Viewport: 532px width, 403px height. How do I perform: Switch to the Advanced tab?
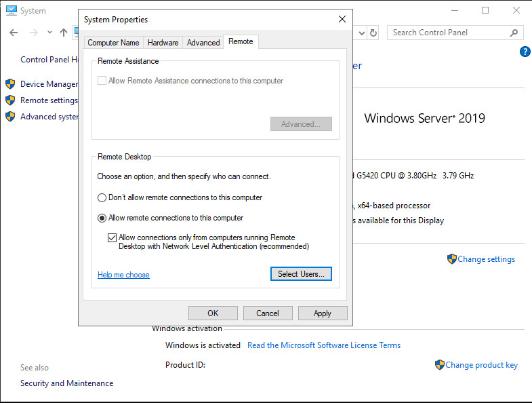tap(203, 43)
